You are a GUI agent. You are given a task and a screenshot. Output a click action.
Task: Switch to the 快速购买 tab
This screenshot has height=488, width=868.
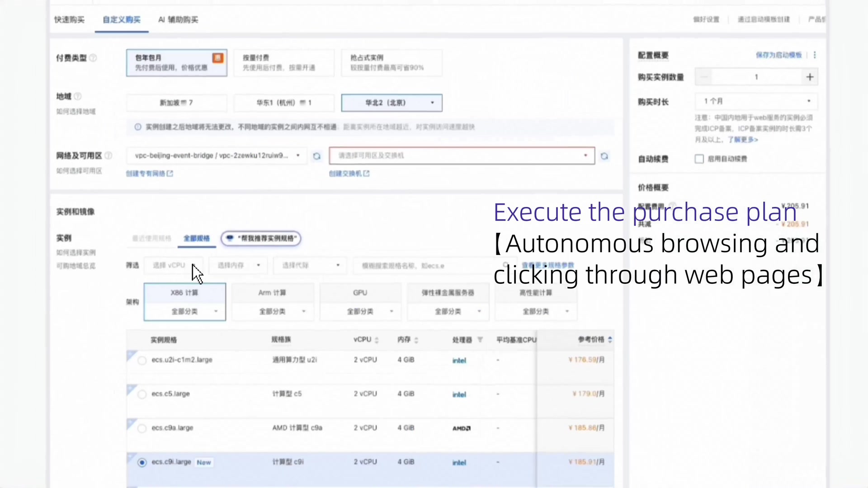[69, 20]
